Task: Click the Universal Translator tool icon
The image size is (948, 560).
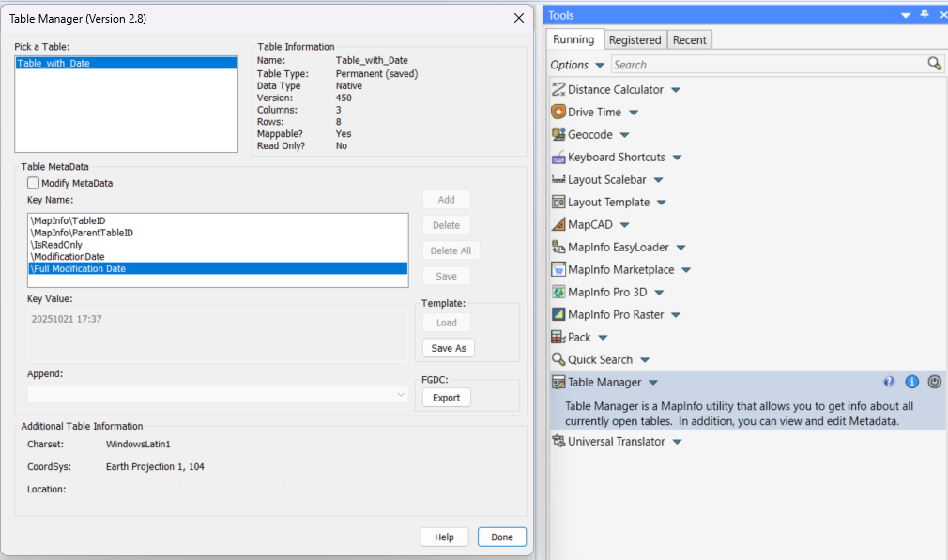Action: pos(558,441)
